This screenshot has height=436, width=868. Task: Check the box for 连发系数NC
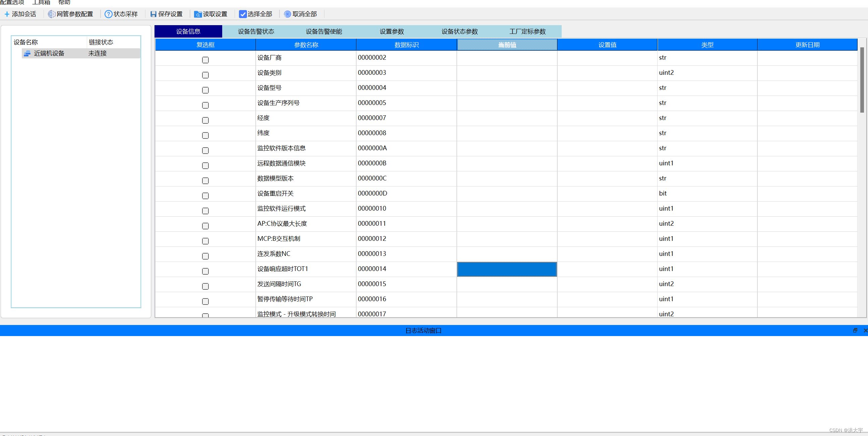click(x=205, y=256)
